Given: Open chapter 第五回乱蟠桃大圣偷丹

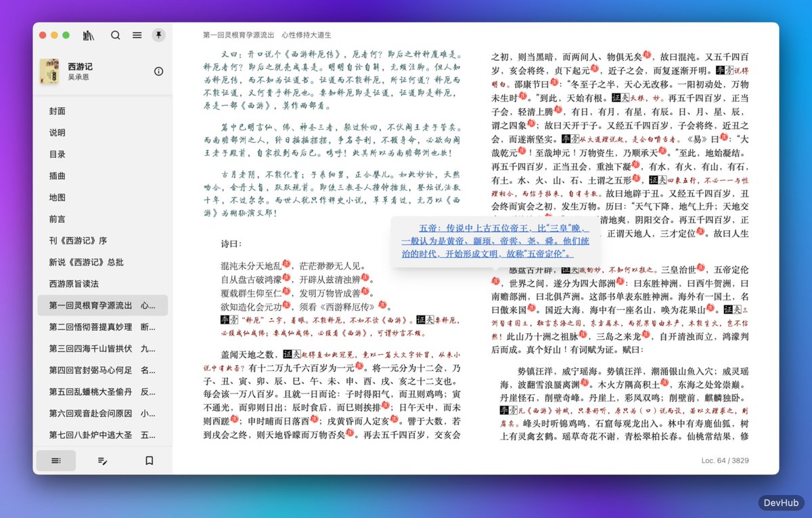Looking at the screenshot, I should (102, 391).
